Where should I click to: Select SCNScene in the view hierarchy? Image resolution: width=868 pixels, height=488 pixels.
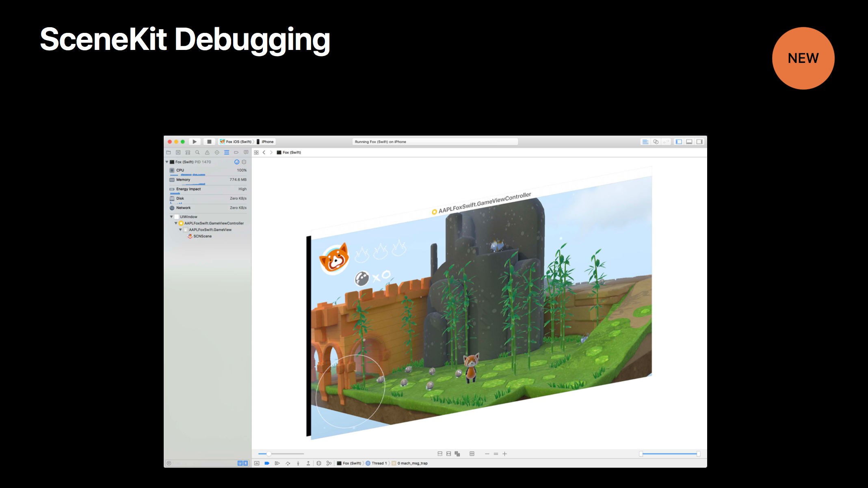click(x=202, y=236)
